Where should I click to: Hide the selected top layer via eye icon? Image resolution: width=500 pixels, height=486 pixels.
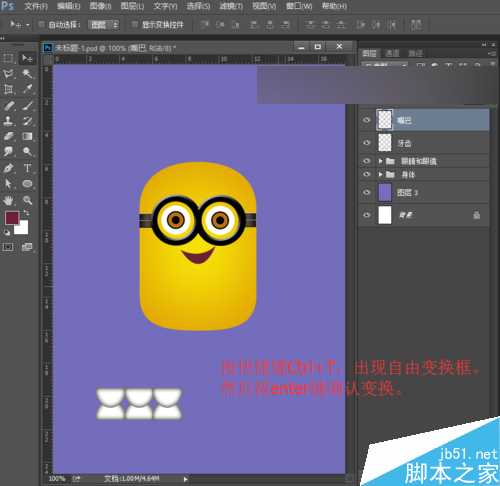[x=367, y=120]
